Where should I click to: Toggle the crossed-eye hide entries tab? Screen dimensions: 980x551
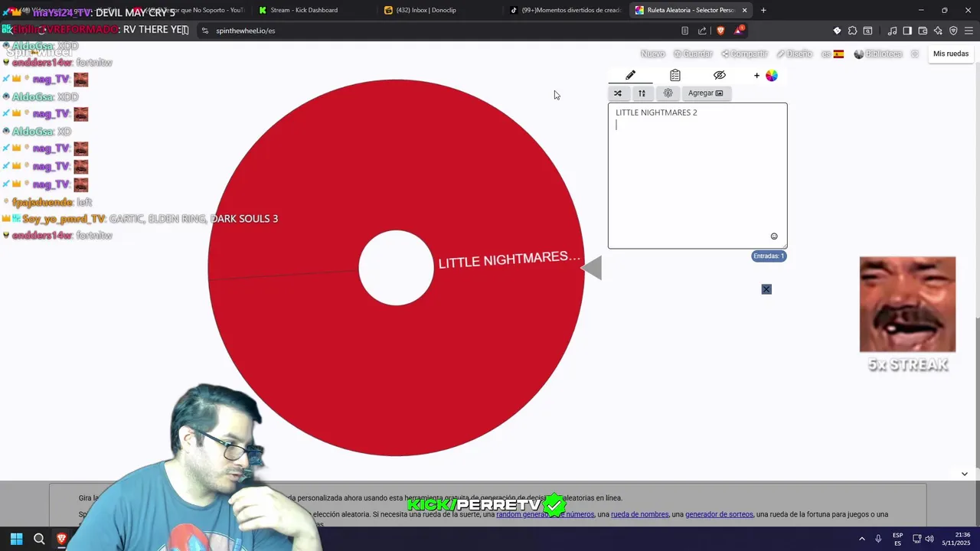[x=719, y=75]
